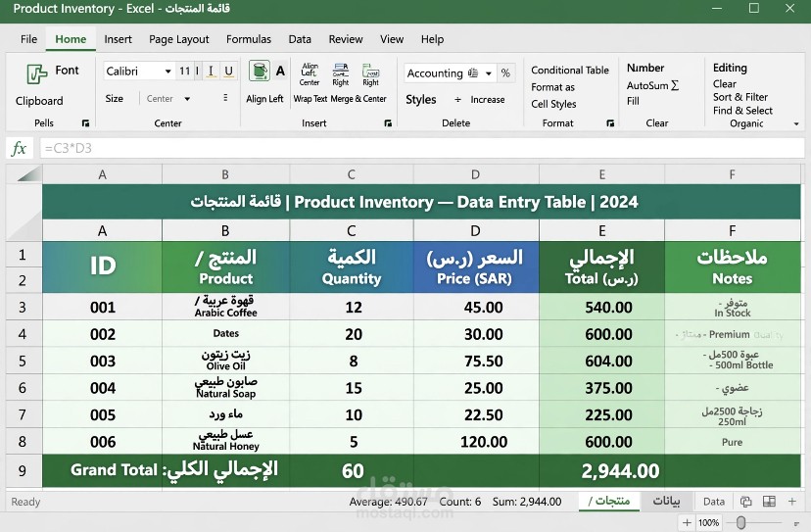Open the Insert group dialog launcher

tap(388, 123)
